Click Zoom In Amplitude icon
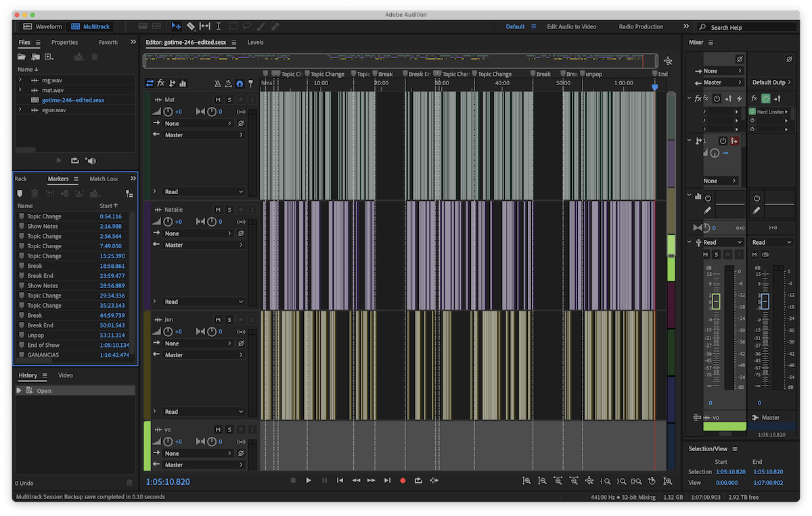This screenshot has height=516, width=812. 526,481
